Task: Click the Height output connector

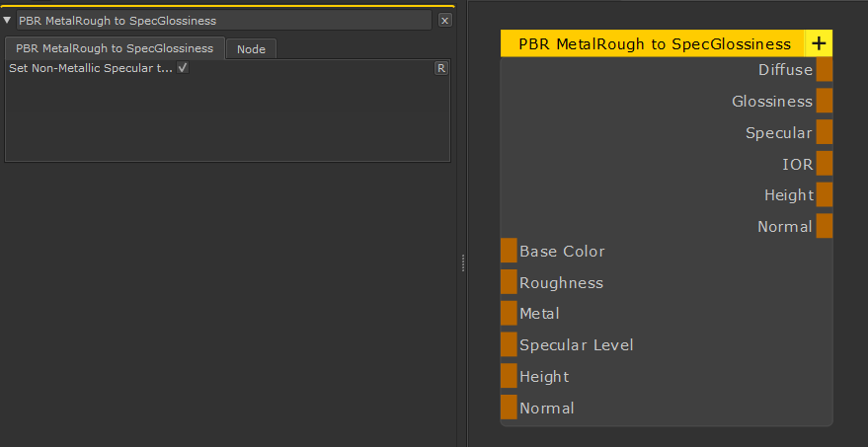Action: (x=825, y=194)
